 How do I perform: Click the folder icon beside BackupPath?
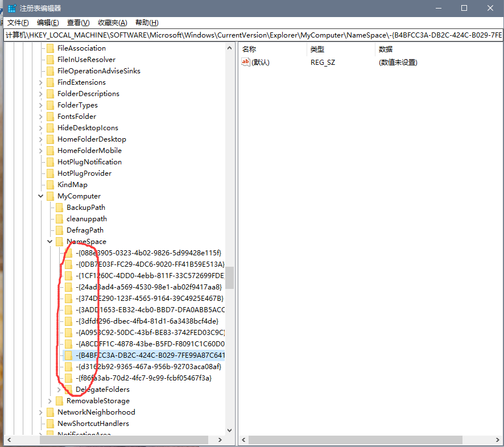[x=59, y=208]
